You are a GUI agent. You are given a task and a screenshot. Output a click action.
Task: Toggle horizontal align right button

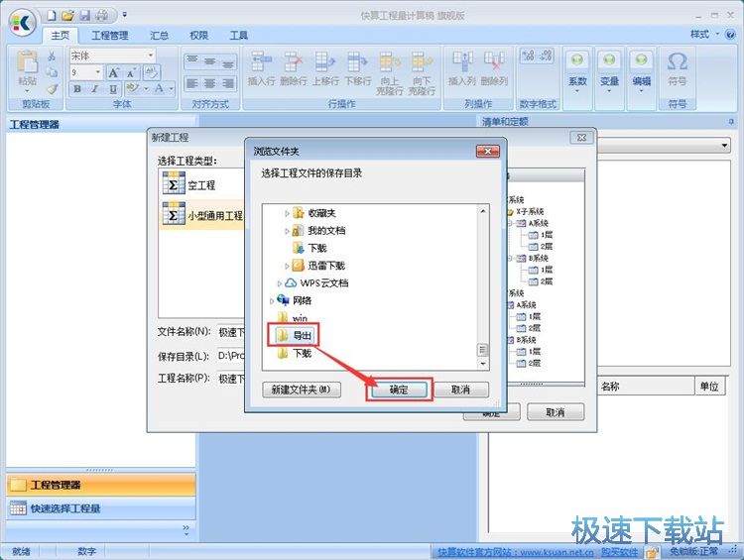click(x=228, y=84)
